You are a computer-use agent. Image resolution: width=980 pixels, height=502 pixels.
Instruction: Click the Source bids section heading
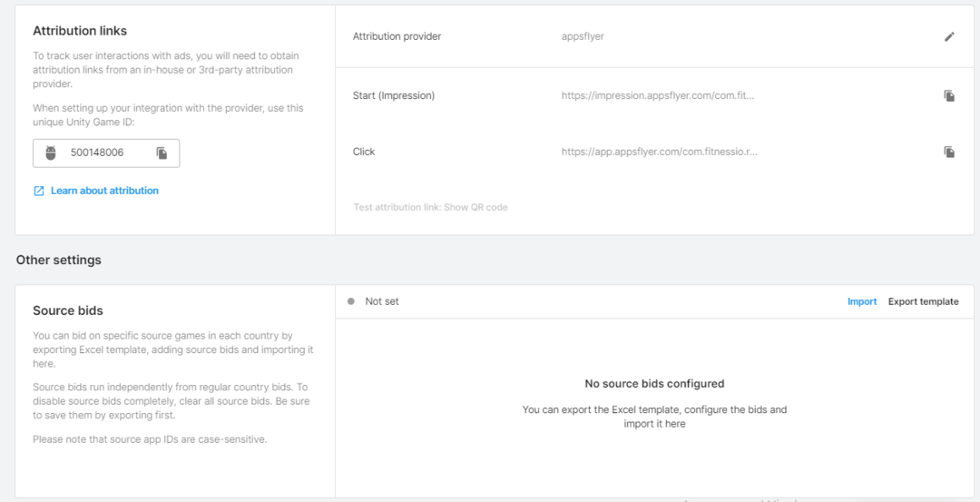68,310
